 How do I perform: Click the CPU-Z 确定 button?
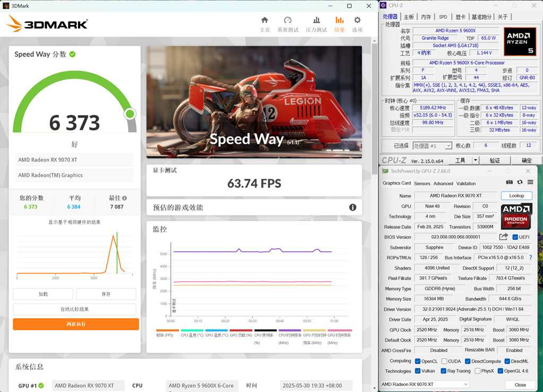[x=527, y=160]
